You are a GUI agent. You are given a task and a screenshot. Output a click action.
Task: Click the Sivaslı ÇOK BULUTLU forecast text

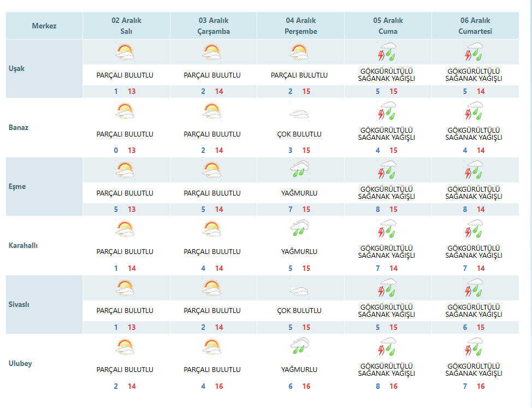coord(299,311)
